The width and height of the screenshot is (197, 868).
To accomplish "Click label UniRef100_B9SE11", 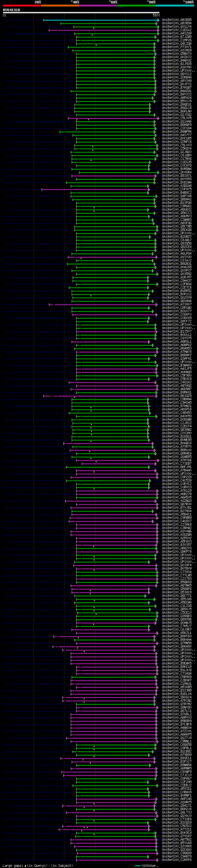I will [177, 758].
